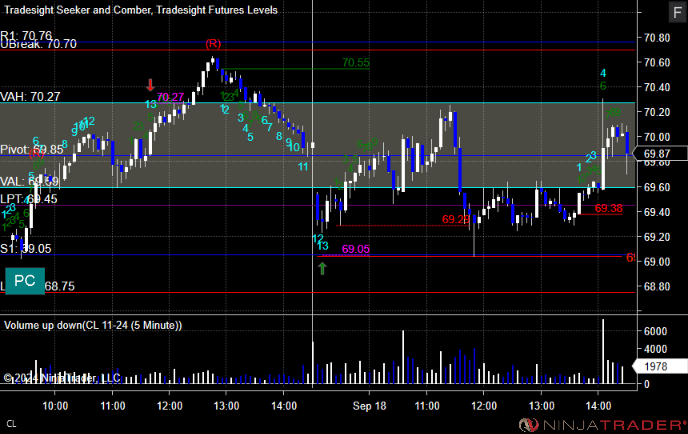Click the Sep 18 date label on time axis
Screen dimensions: 688x434
point(369,406)
